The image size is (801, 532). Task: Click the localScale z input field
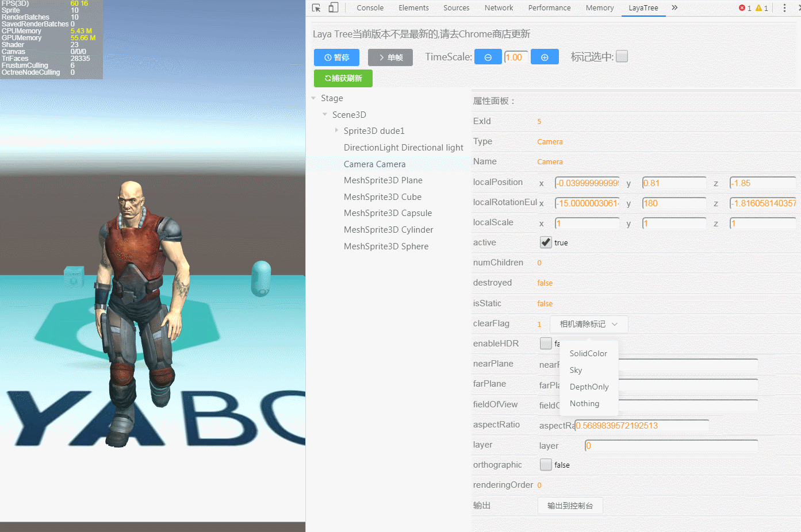(762, 223)
